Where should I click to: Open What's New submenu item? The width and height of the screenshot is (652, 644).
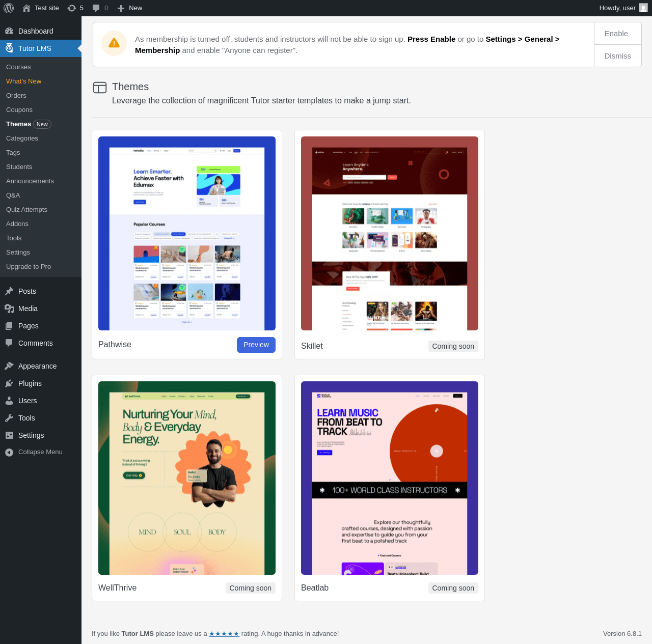[x=23, y=81]
